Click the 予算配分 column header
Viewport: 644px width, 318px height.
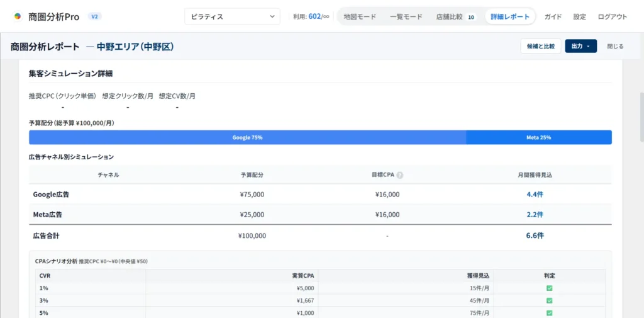[x=252, y=175]
